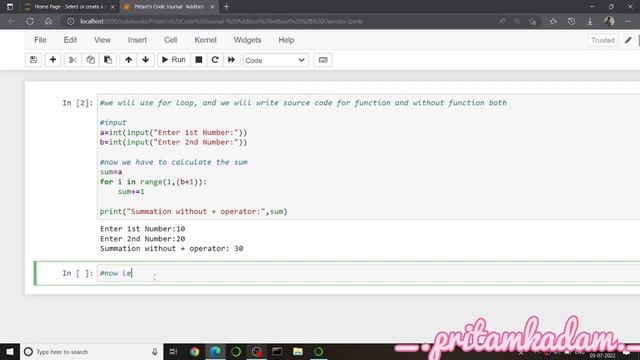Open Edge browser from the taskbar
Image resolution: width=640 pixels, height=360 pixels.
215,352
